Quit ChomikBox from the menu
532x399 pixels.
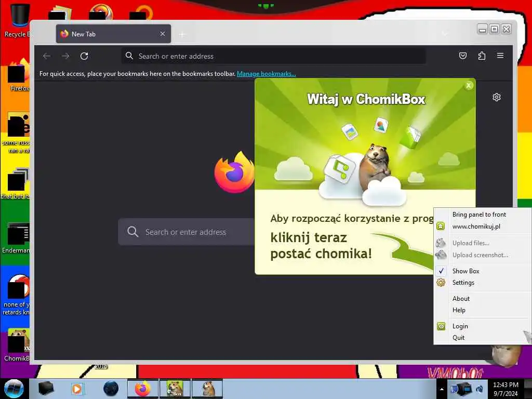click(x=483, y=338)
